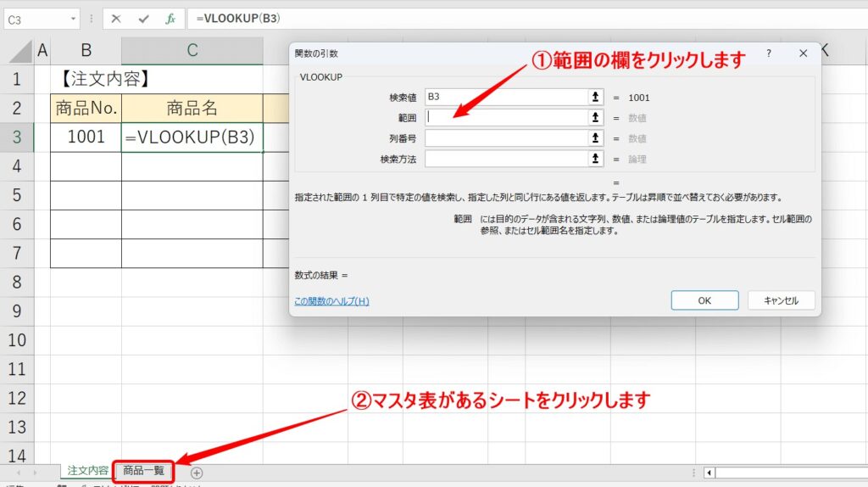The image size is (868, 487).
Task: Click the dialog help question mark icon
Action: 768,53
